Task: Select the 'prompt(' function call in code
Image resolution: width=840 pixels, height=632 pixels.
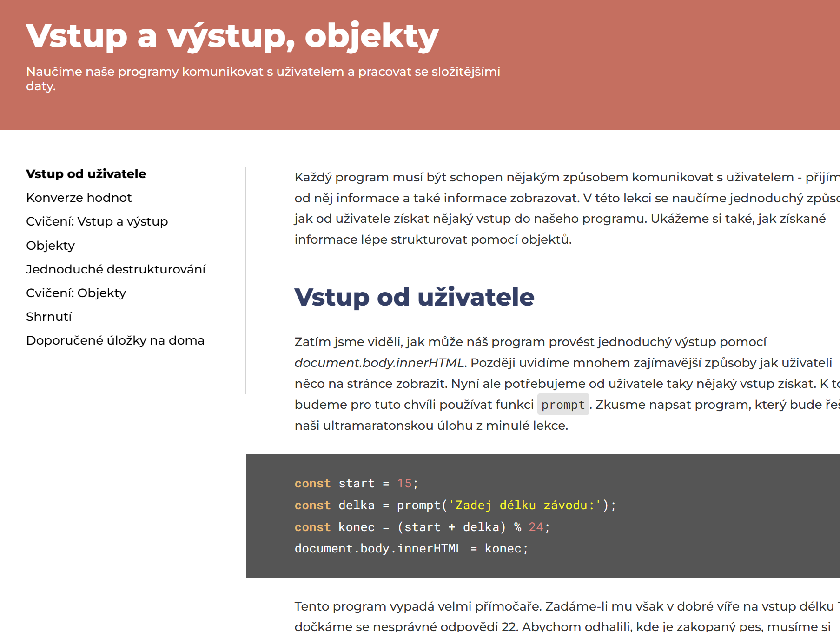Action: [x=422, y=505]
